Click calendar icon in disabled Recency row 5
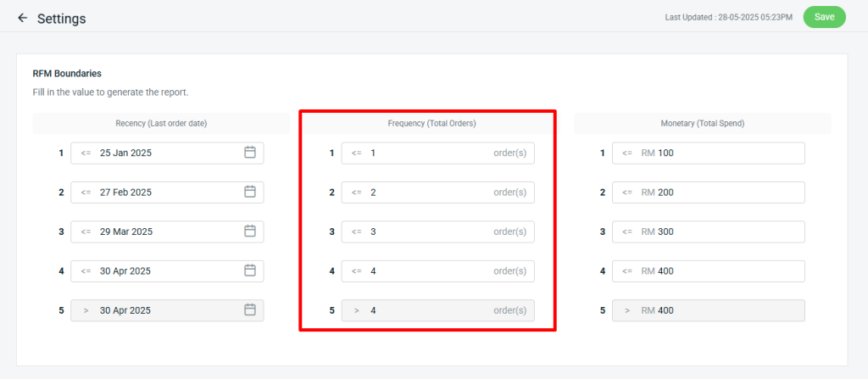The width and height of the screenshot is (868, 379). pos(250,310)
